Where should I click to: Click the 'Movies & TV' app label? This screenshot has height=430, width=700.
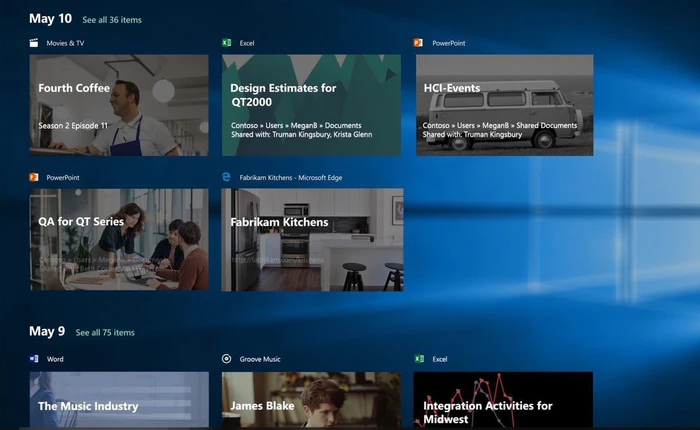(x=65, y=43)
